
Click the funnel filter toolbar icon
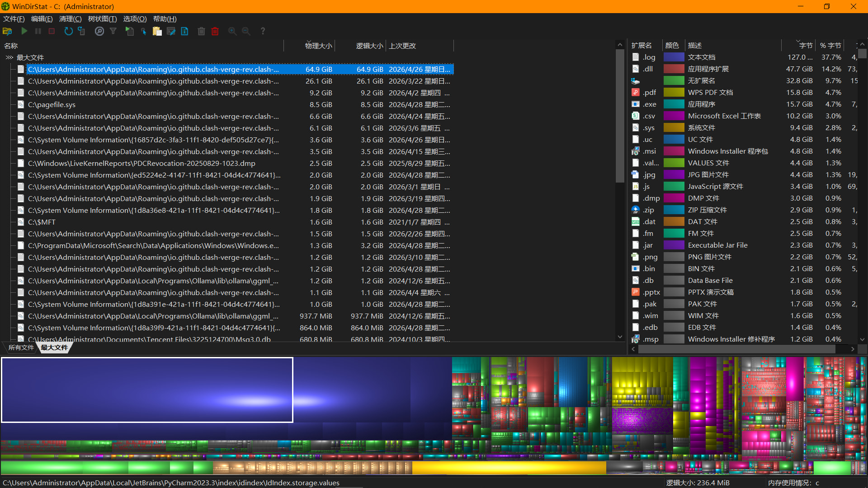click(x=113, y=31)
